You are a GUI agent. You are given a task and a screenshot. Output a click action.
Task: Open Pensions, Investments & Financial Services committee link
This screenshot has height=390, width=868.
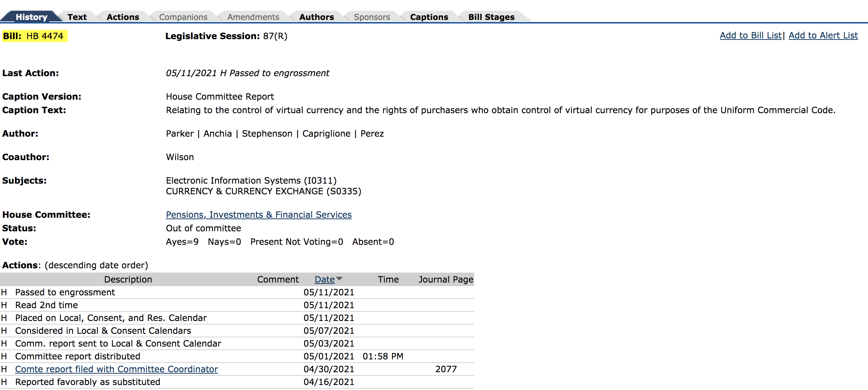tap(258, 215)
